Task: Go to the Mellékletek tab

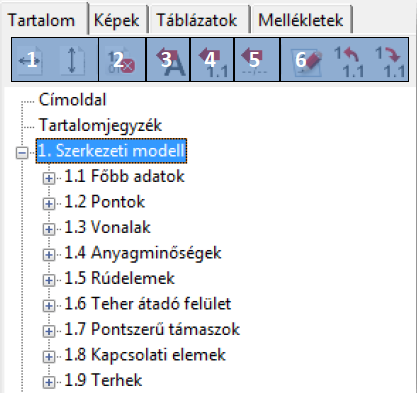Action: tap(300, 20)
